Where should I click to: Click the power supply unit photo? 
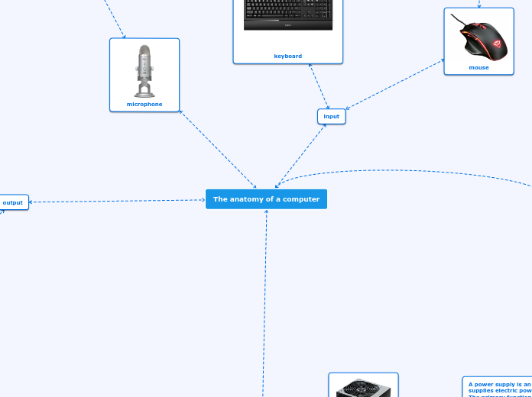[363, 388]
